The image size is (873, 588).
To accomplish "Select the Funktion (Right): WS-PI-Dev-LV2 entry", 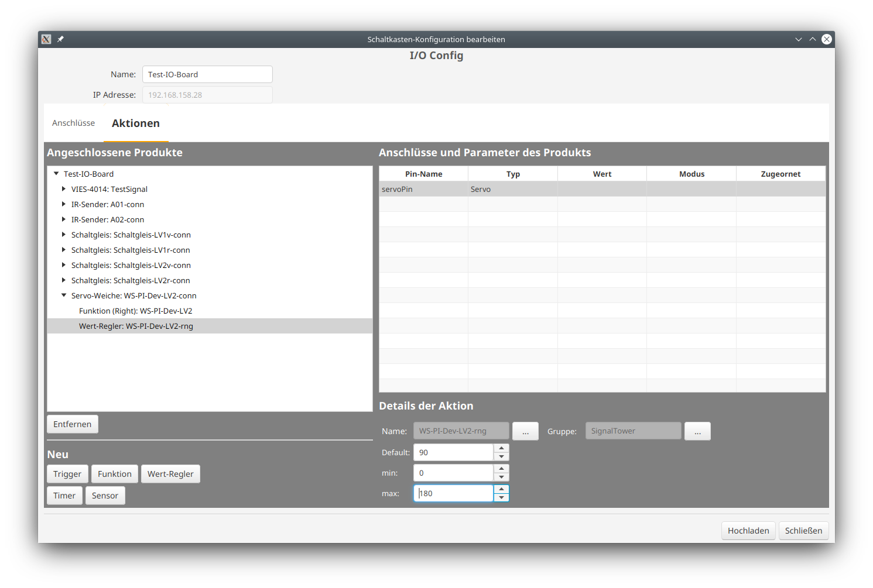I will 135,311.
